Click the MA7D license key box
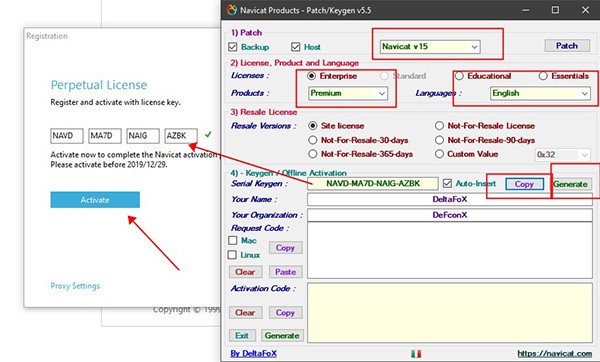600x362 pixels. click(x=105, y=136)
